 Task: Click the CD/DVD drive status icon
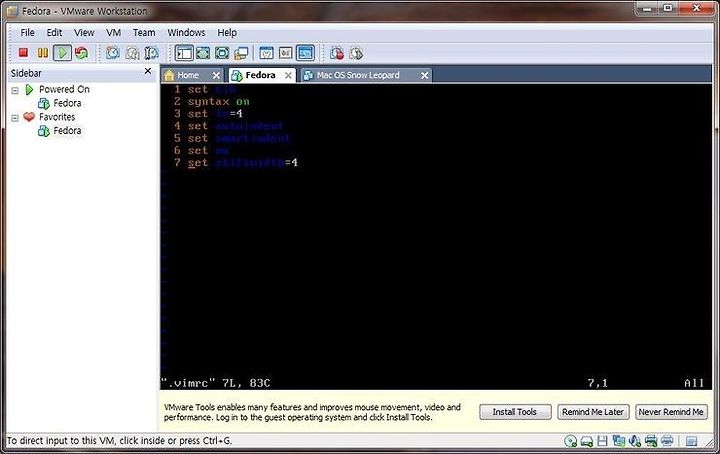coord(571,441)
